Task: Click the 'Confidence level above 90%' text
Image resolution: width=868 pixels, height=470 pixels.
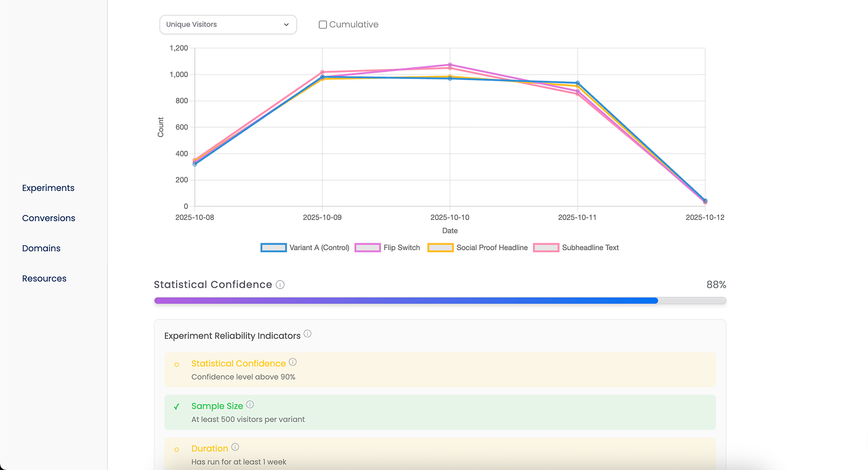Action: [243, 377]
